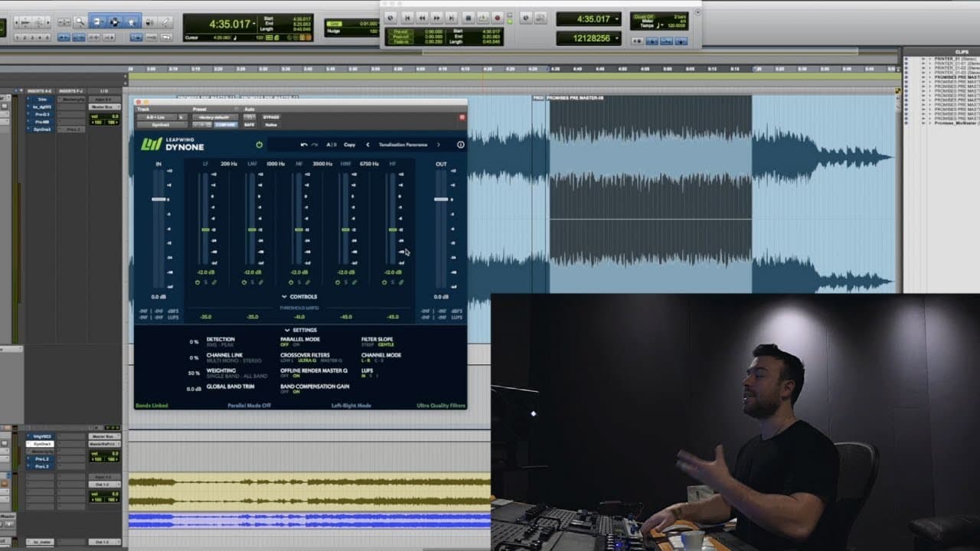Toggle the LMF band power icon

[244, 282]
